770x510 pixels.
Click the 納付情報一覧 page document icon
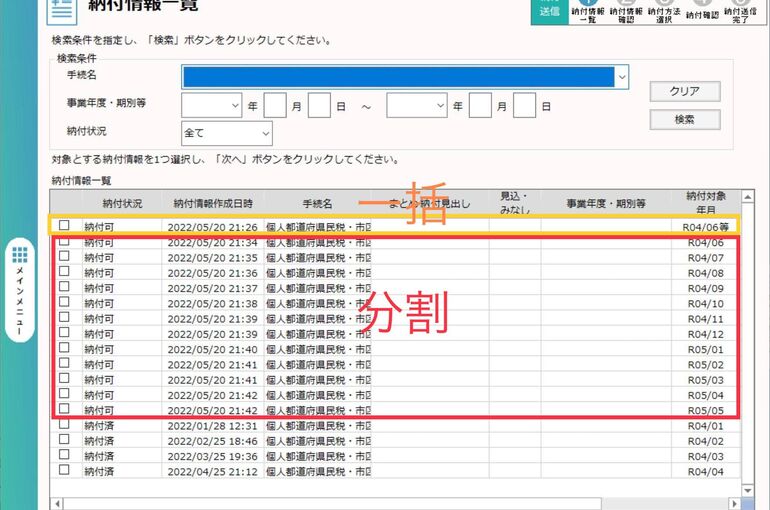pyautogui.click(x=62, y=8)
